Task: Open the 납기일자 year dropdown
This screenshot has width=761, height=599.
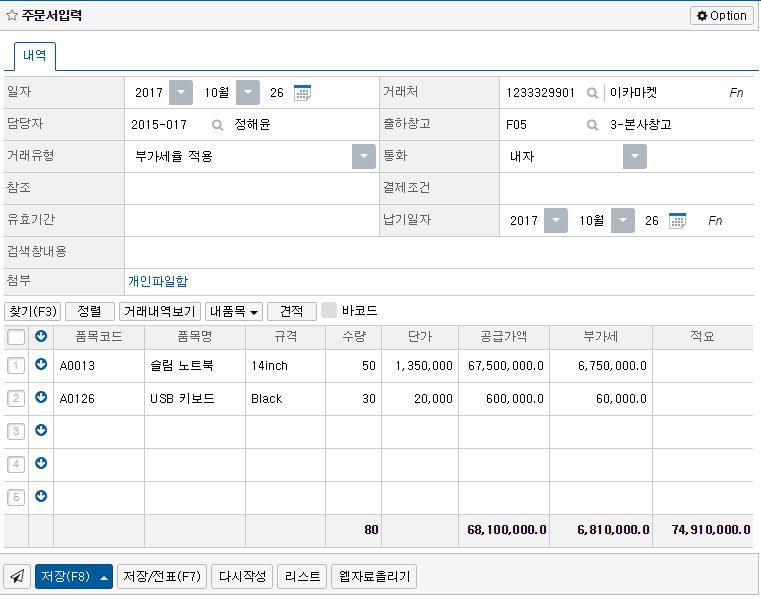Action: click(556, 220)
